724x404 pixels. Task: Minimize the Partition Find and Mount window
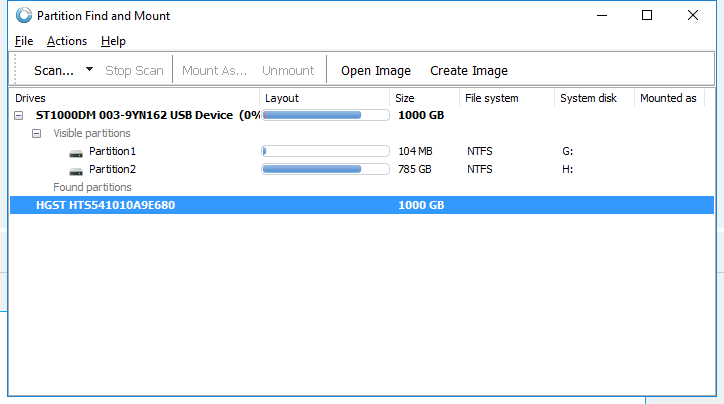point(602,15)
